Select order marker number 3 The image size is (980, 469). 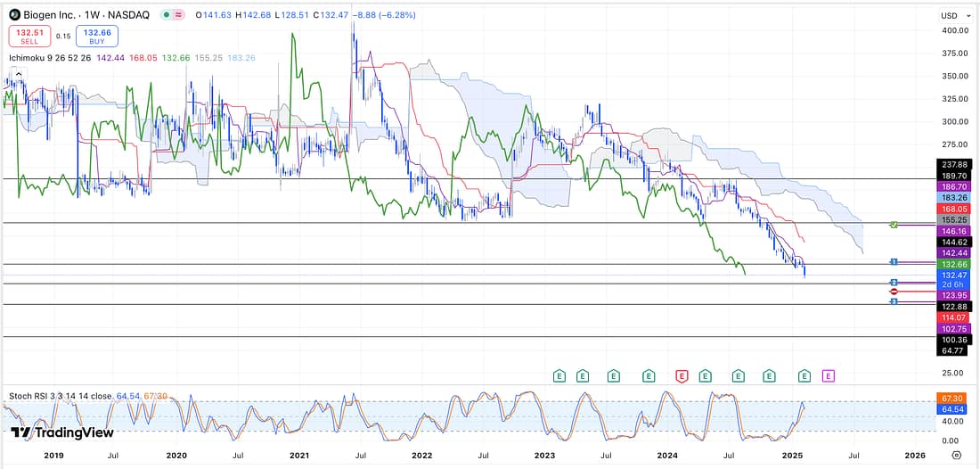pyautogui.click(x=894, y=301)
